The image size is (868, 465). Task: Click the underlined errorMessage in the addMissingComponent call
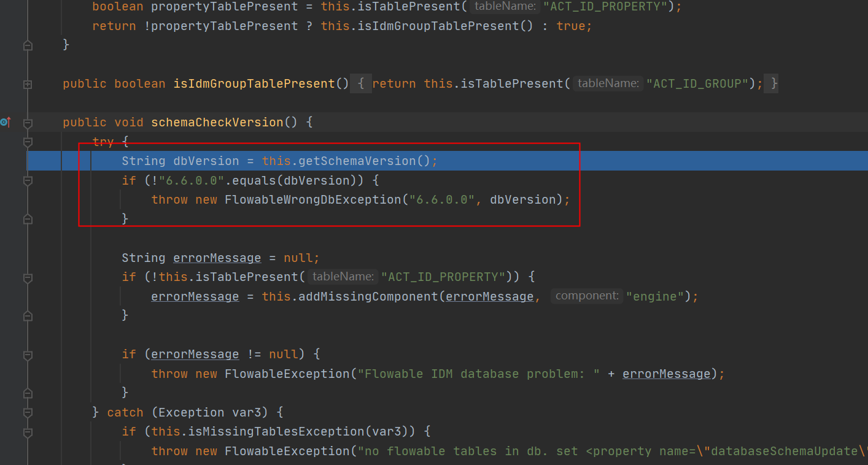tap(489, 296)
